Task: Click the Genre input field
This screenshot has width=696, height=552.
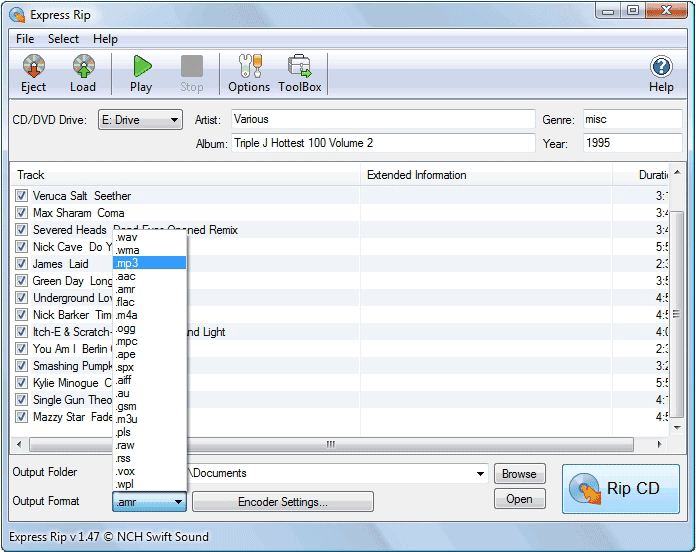Action: point(633,119)
